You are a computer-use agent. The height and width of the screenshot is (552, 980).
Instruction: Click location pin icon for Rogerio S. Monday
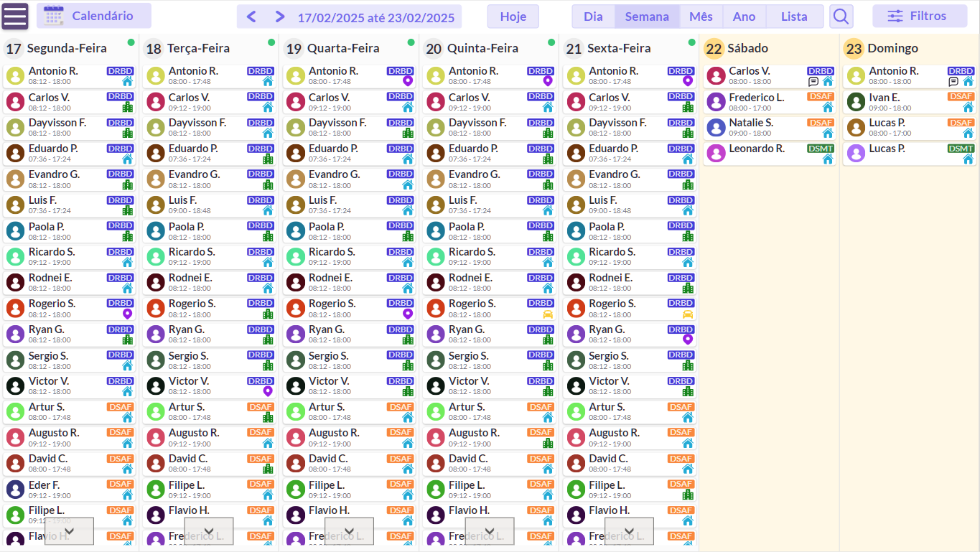point(128,314)
